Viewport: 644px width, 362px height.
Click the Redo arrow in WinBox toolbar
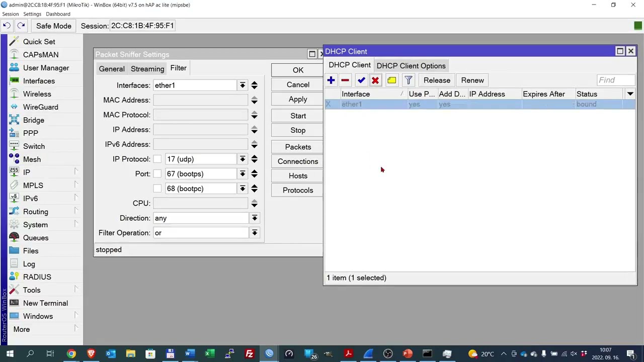21,26
